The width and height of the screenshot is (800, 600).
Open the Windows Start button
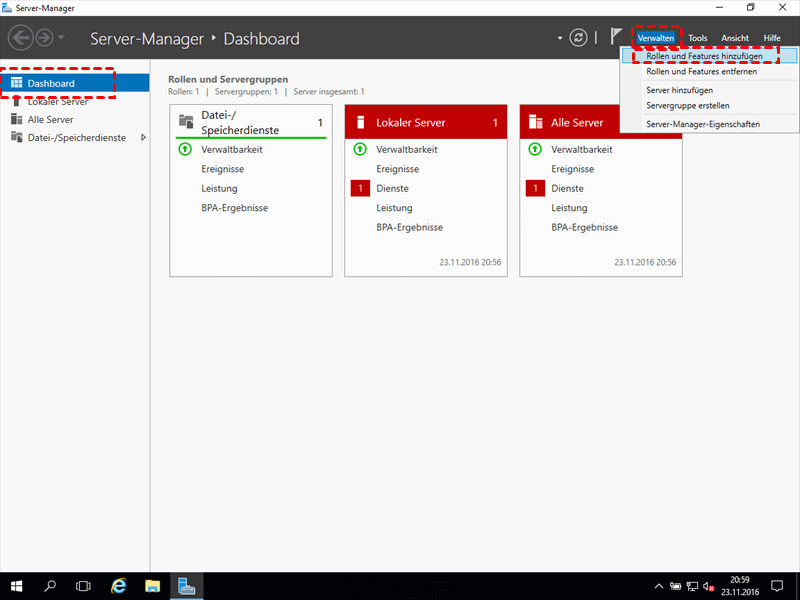pos(16,585)
